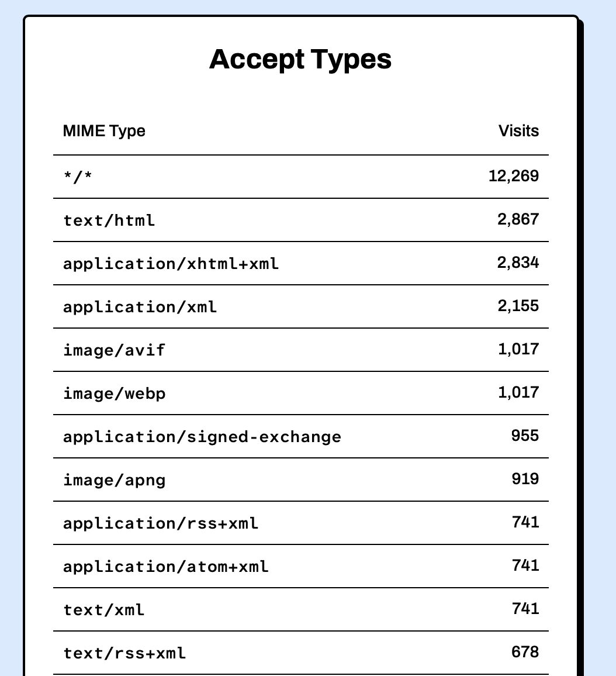Screen dimensions: 616x676
Task: Click the 2,867 visits value
Action: point(518,219)
